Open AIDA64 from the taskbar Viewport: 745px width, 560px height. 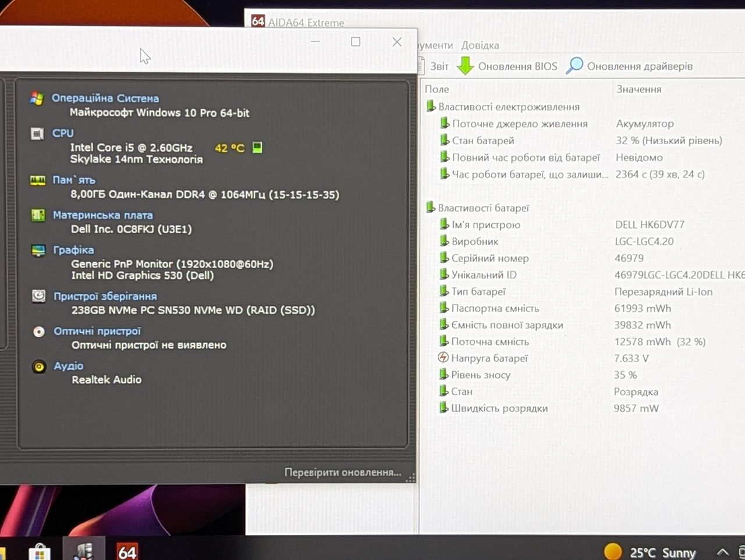tap(127, 551)
